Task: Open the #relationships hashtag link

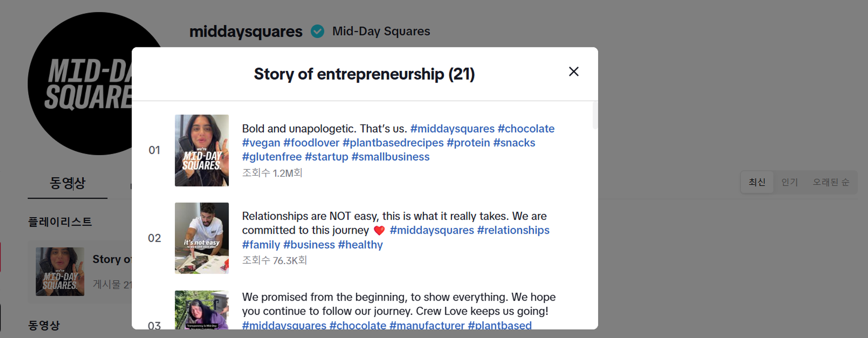Action: 513,230
